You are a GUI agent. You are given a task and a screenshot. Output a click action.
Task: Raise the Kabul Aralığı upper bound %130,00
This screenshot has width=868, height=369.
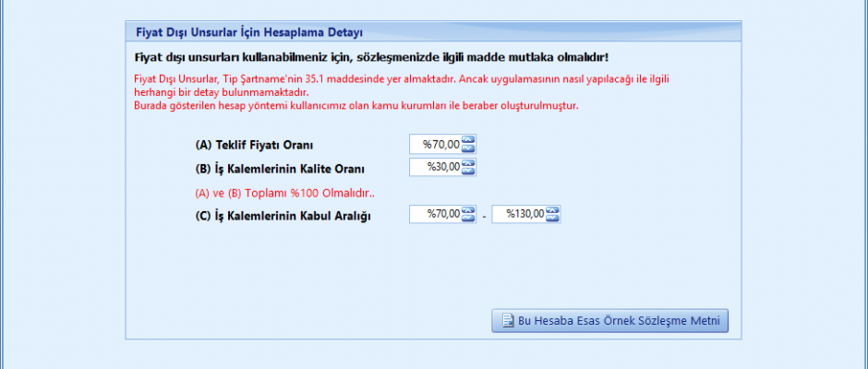[x=552, y=210]
